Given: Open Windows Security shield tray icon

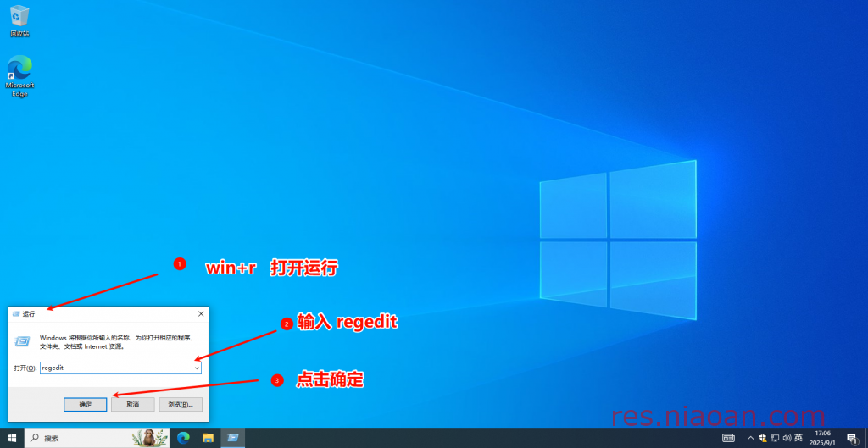Looking at the screenshot, I should click(x=763, y=438).
